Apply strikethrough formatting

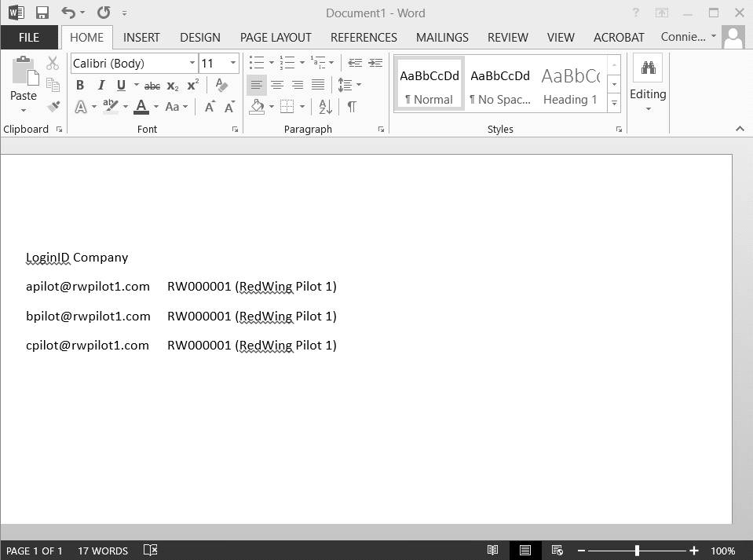click(152, 86)
